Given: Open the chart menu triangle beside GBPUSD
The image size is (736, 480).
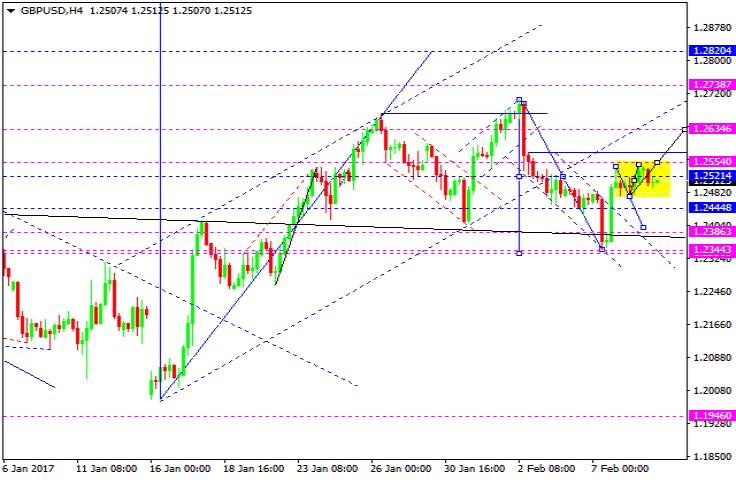Looking at the screenshot, I should tap(11, 10).
